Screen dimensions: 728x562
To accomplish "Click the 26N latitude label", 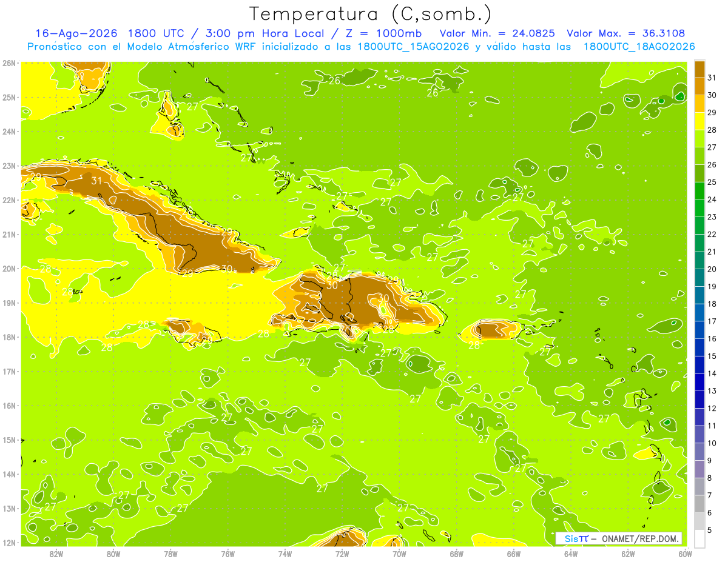I will 9,63.
